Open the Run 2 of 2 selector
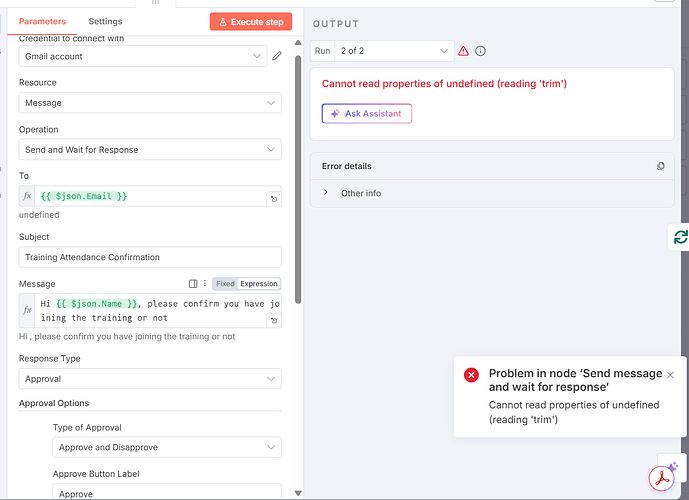This screenshot has width=689, height=500. 382,51
